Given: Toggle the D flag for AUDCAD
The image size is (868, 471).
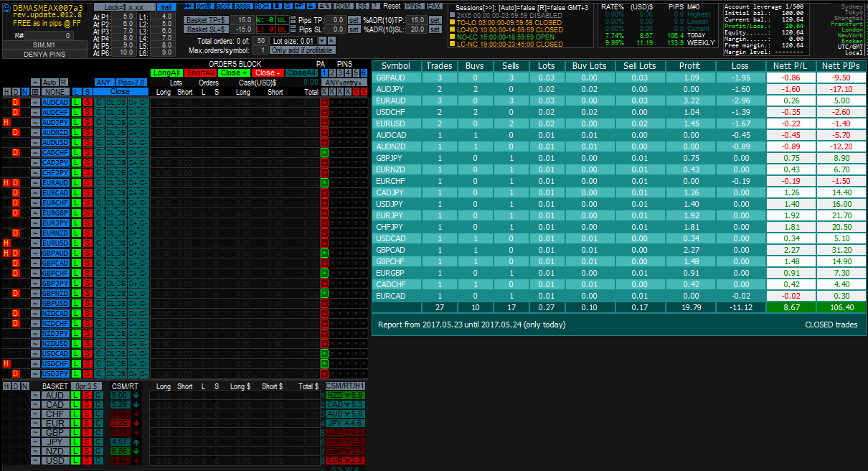Looking at the screenshot, I should (15, 103).
